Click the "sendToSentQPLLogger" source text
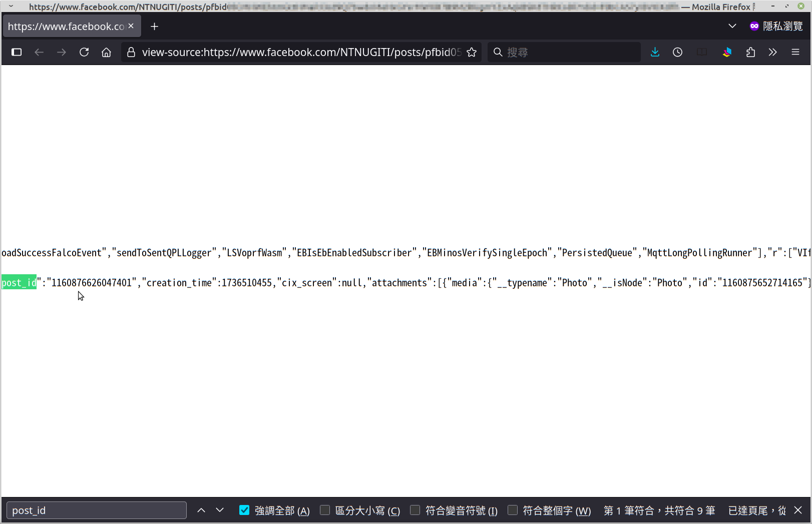Viewport: 812px width, 524px height. pos(164,253)
